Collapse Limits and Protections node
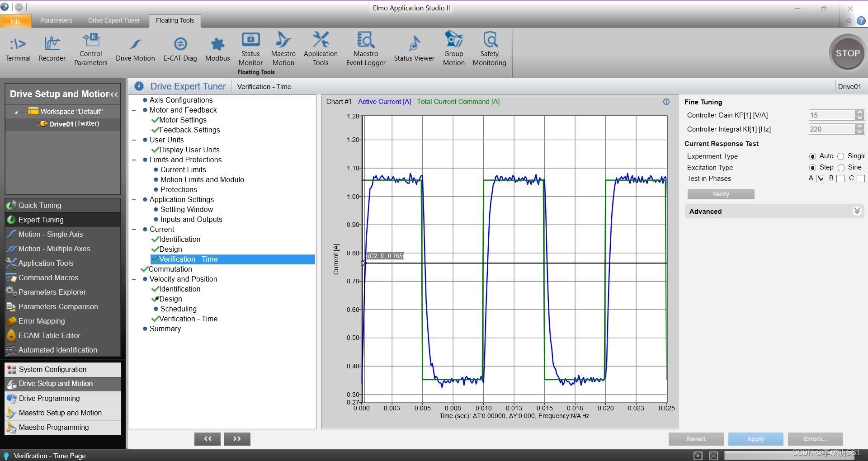868x461 pixels. click(134, 160)
